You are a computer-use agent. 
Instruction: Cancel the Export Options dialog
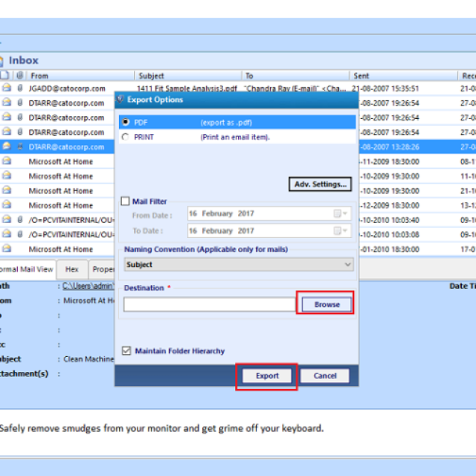324,376
